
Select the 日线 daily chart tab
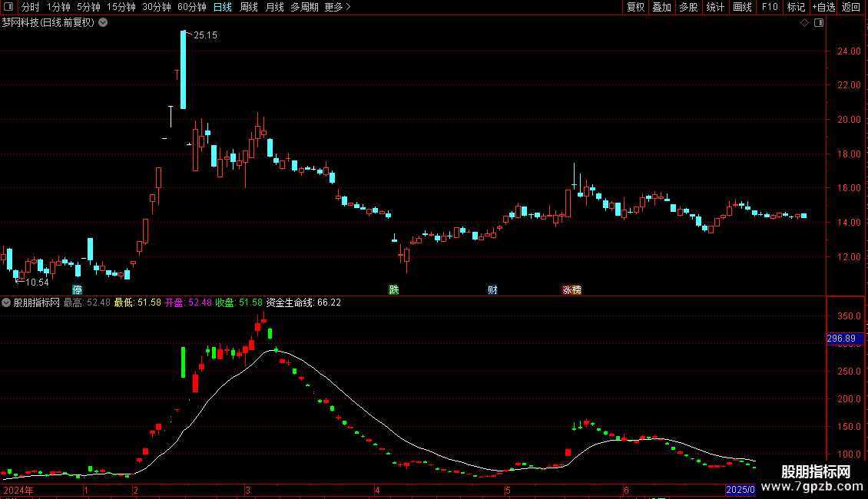223,7
